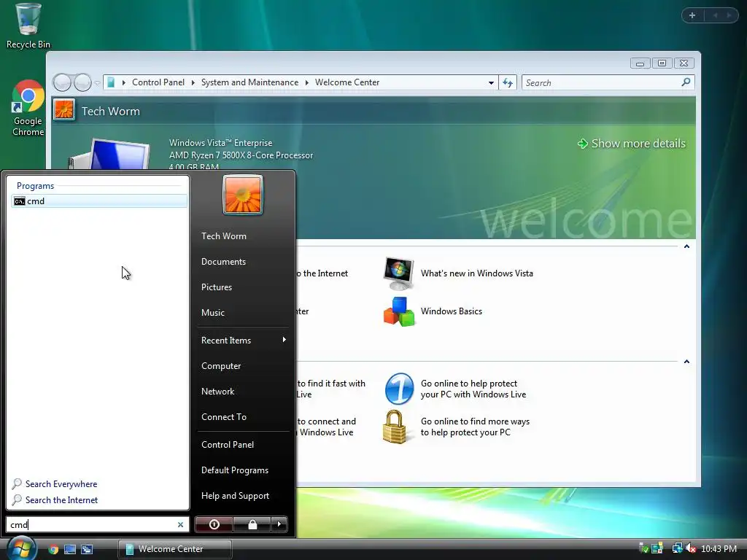
Task: Open Network from the Start menu
Action: 217,392
